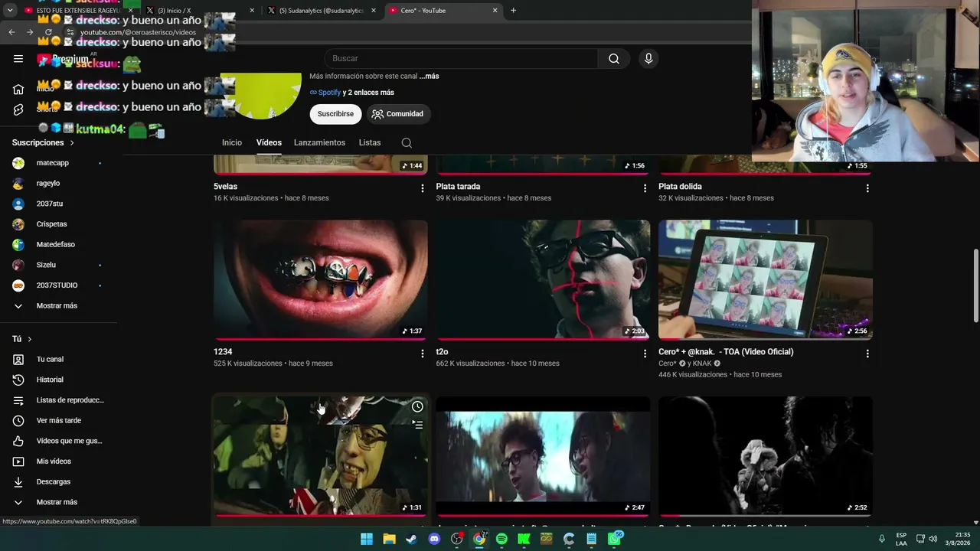Screen dimensions: 980x551
Task: Open the Listas tab
Action: click(x=370, y=143)
